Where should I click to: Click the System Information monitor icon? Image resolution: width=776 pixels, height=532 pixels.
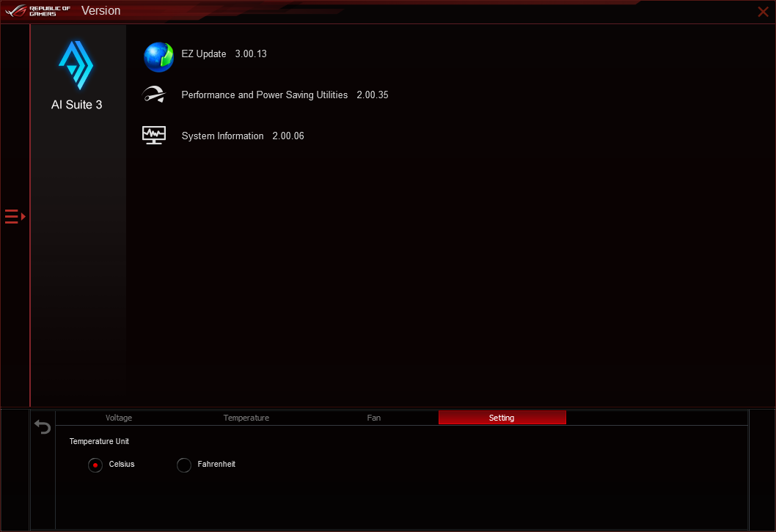[x=154, y=135]
